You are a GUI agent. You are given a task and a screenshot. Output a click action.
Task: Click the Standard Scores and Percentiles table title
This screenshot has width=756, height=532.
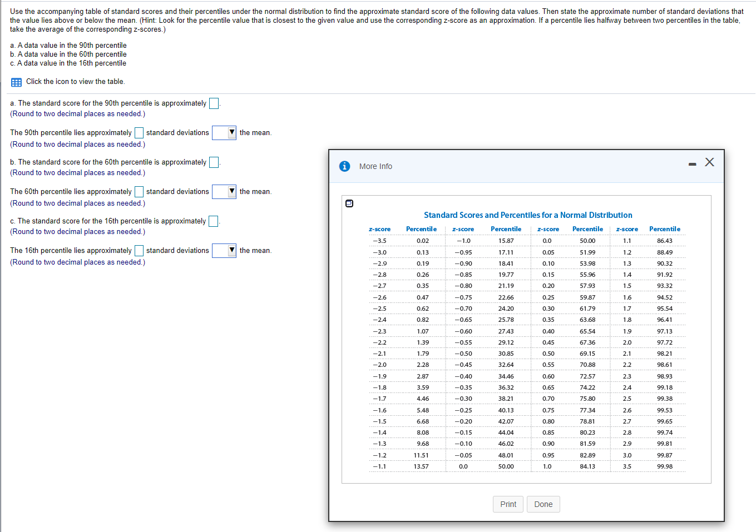point(528,215)
